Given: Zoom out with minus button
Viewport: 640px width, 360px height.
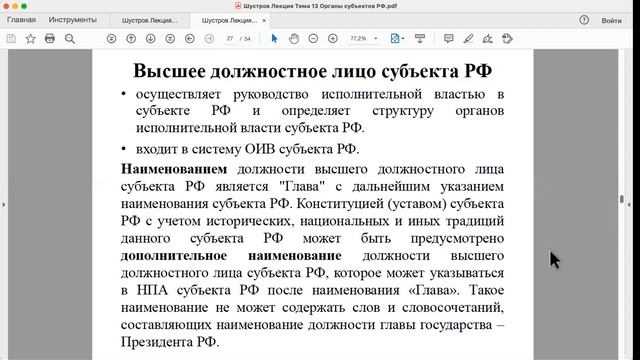Looking at the screenshot, I should (313, 39).
